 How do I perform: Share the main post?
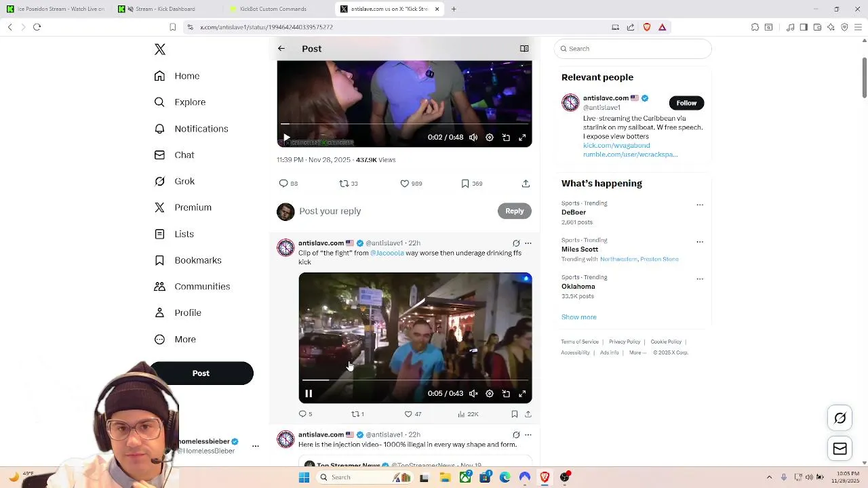526,184
